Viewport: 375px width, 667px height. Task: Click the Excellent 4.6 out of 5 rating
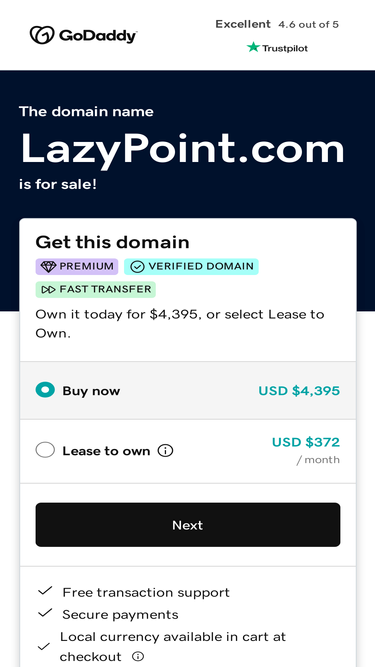277,24
